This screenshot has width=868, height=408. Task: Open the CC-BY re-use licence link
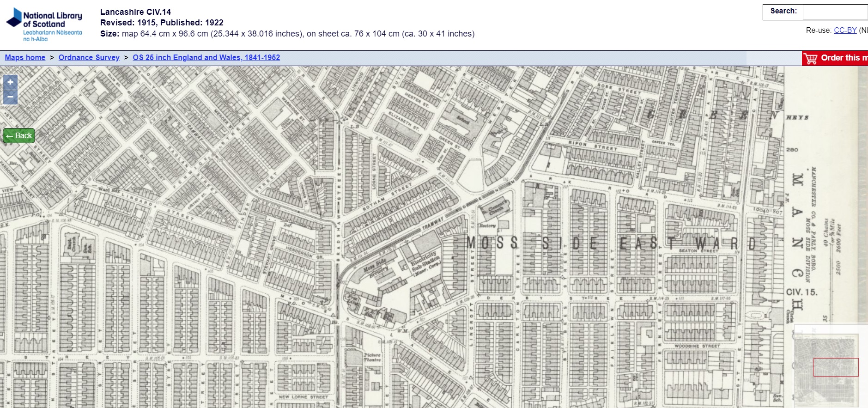[x=845, y=30]
